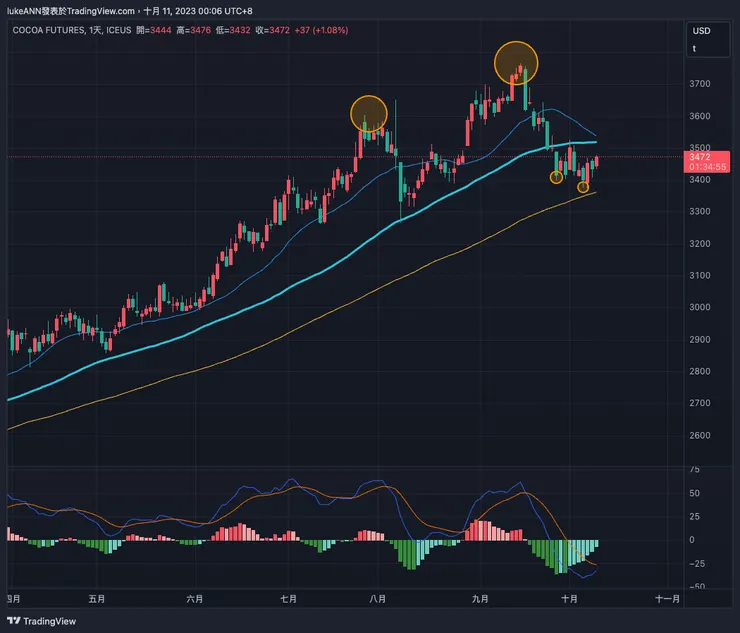This screenshot has width=740, height=633.
Task: Click the high value '高=3476'
Action: tap(193, 30)
